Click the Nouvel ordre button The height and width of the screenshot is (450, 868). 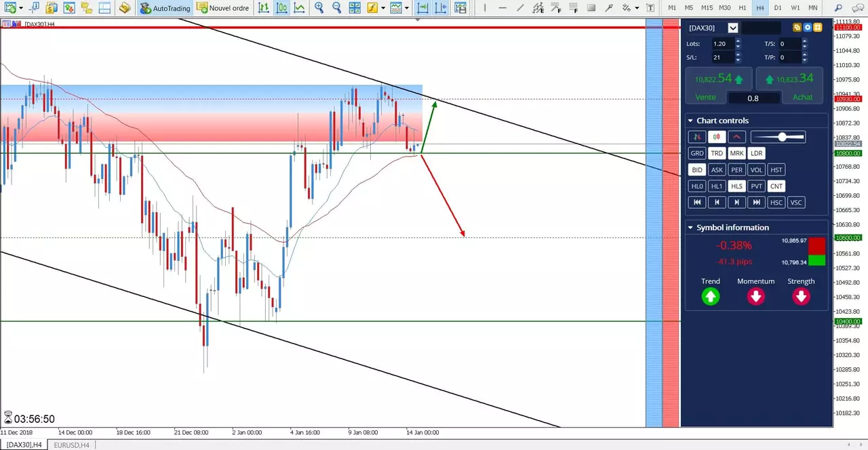[224, 8]
